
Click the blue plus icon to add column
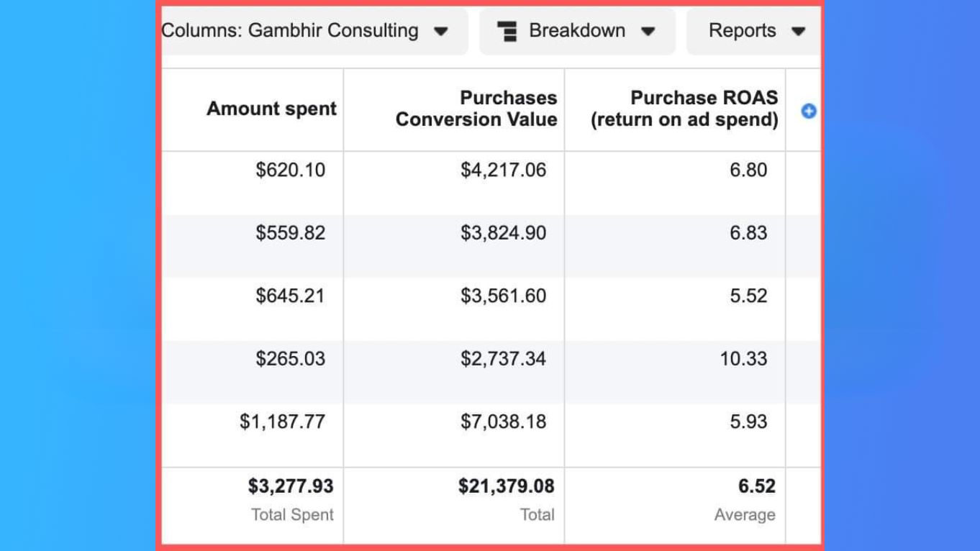coord(809,111)
